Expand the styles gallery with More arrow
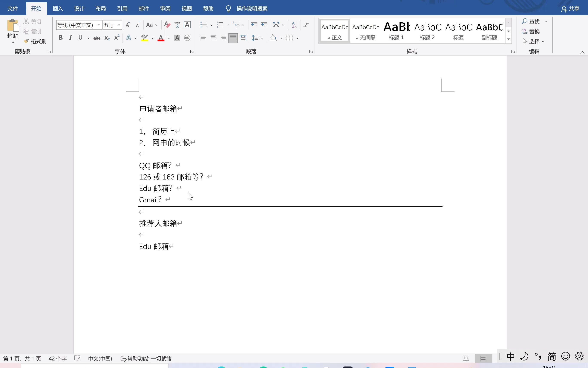This screenshot has width=588, height=368. click(x=508, y=39)
